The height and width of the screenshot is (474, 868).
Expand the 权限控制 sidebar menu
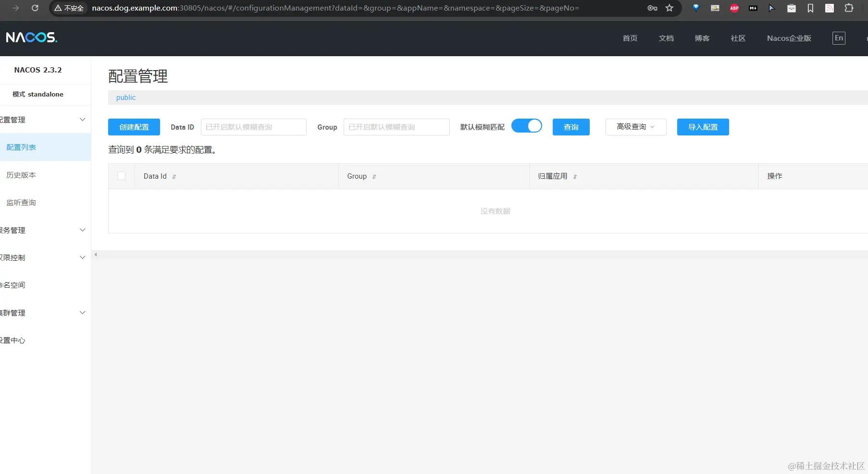point(45,257)
